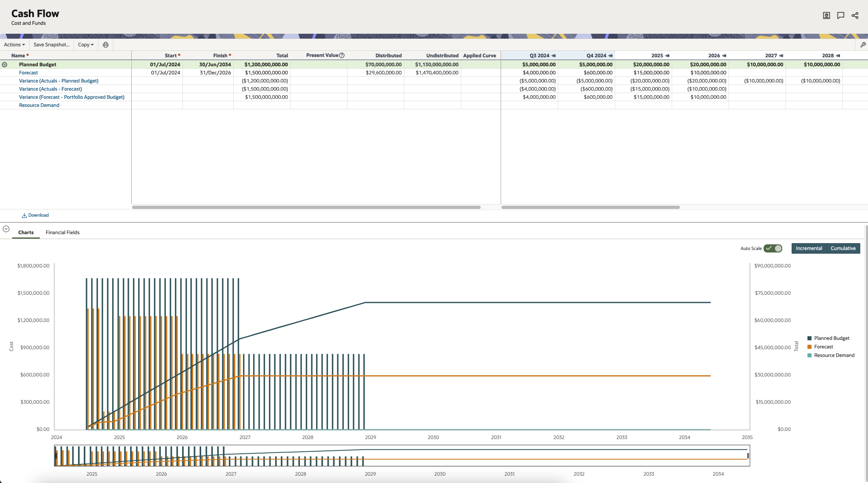Open the Copy dropdown menu
This screenshot has height=483, width=868.
(x=86, y=45)
